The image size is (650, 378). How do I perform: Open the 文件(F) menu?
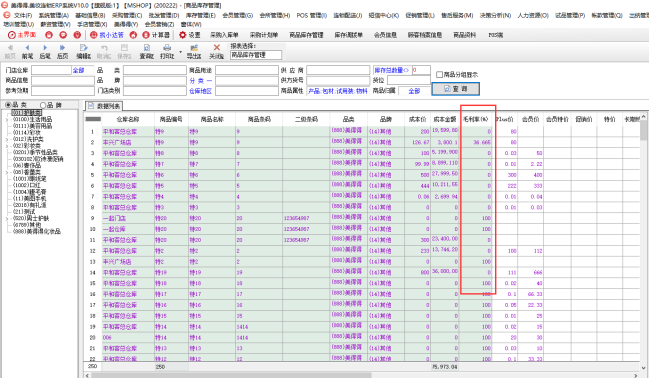tap(23, 15)
